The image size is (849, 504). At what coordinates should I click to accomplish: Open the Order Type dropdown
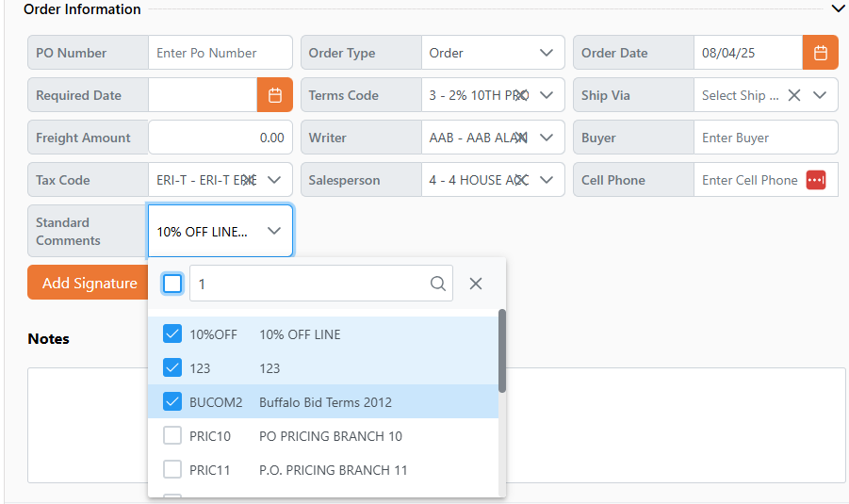[492, 53]
